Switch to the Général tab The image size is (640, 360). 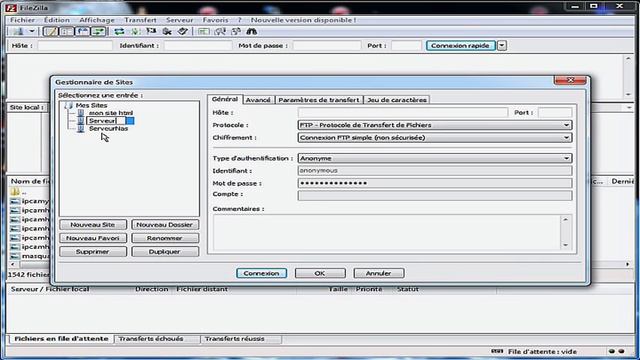pyautogui.click(x=225, y=99)
